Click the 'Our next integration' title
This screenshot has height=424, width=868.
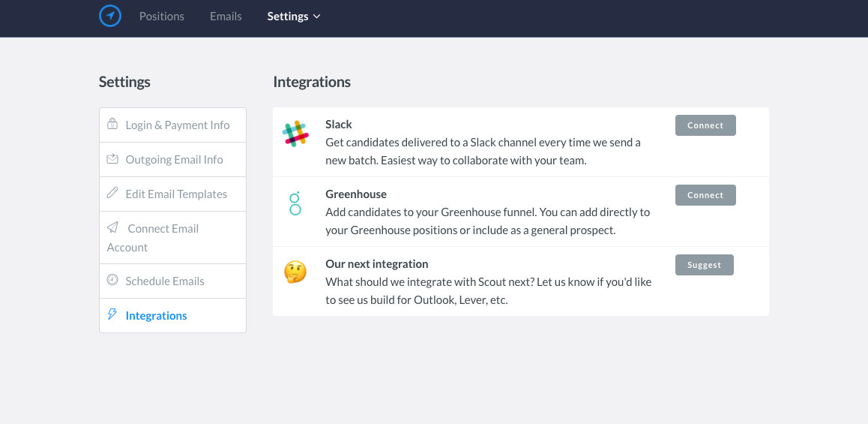[377, 264]
